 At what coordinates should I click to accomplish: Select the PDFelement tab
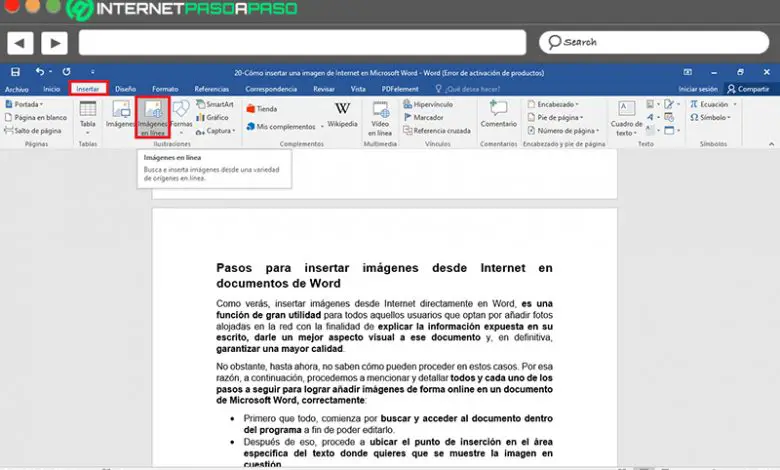[x=400, y=89]
